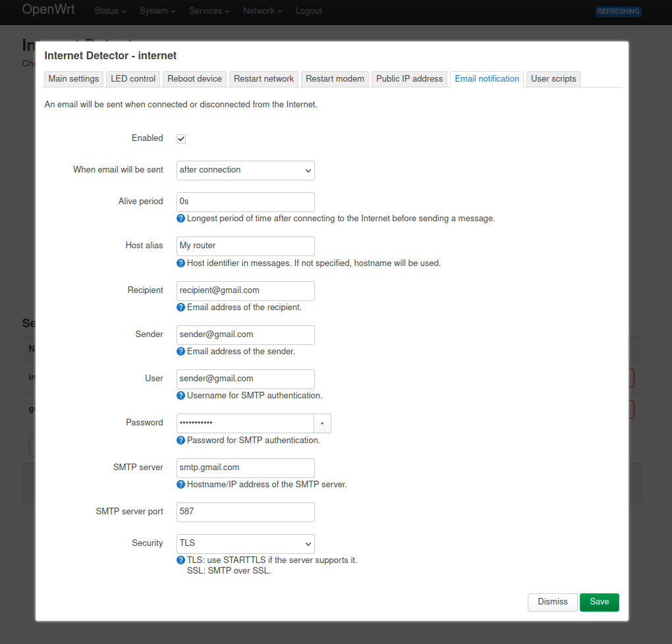
Task: Click help icon beside Password description
Action: (x=181, y=441)
